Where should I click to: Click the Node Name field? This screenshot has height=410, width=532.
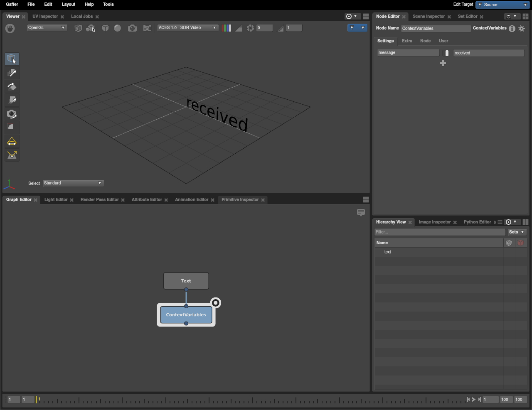436,28
